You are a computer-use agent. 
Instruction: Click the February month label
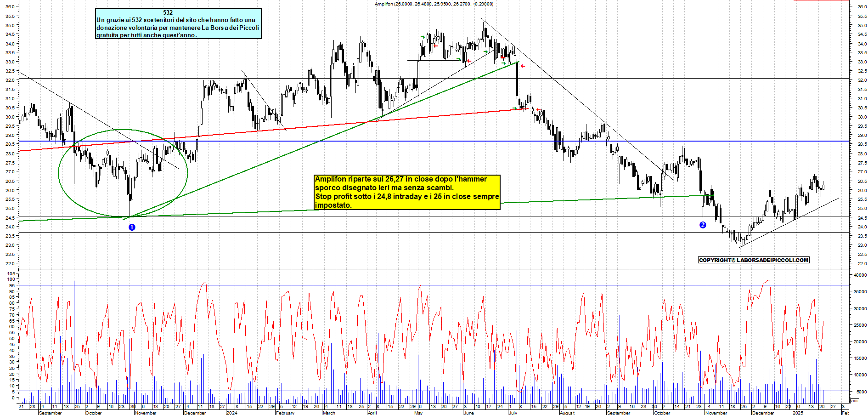coord(285,413)
